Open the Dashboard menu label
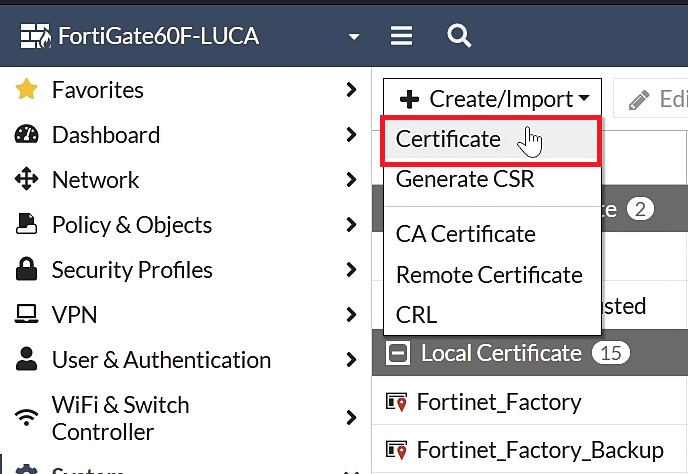 click(106, 135)
